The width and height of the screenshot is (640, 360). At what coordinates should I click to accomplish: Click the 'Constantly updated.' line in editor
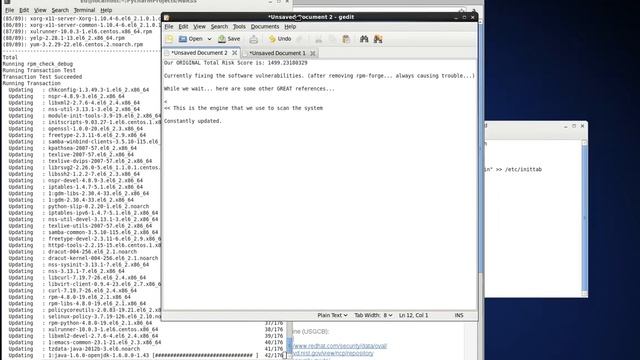(x=193, y=121)
